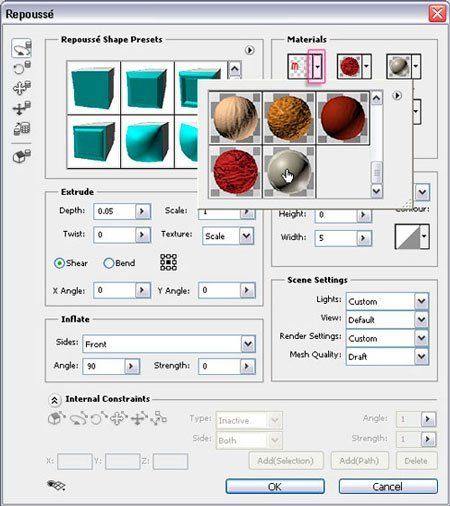Choose the first cube extrude shape preset
This screenshot has height=506, width=450.
[93, 88]
